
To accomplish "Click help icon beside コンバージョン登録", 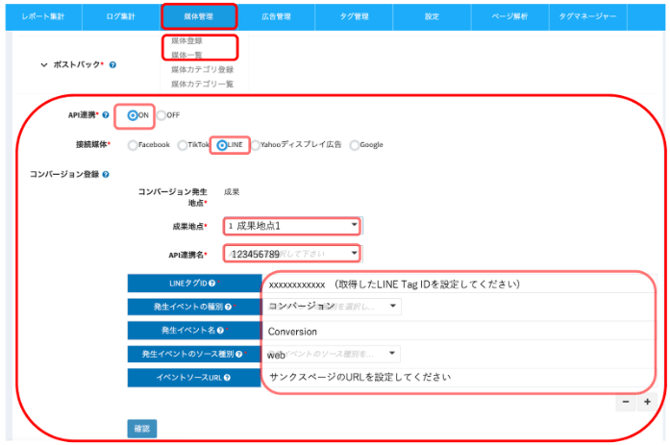I will [106, 174].
